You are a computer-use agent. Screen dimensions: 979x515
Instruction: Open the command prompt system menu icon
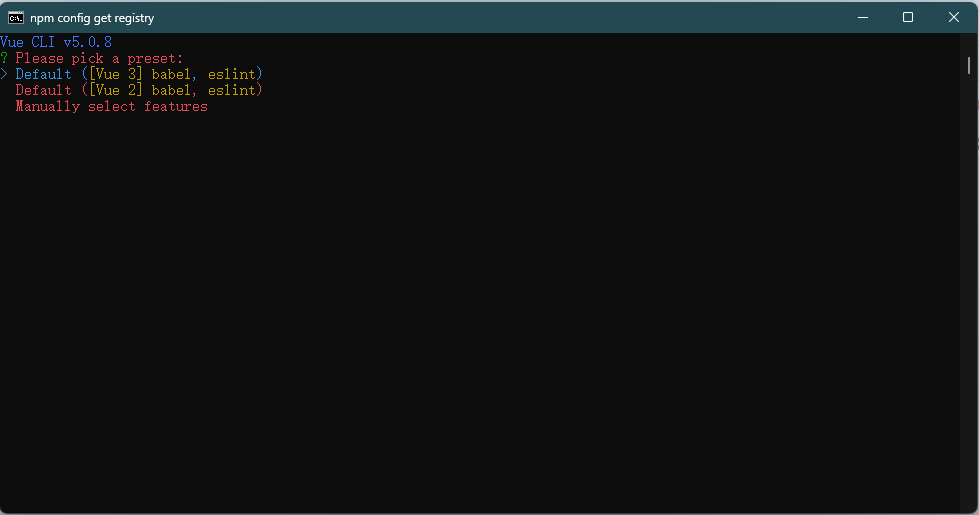click(x=16, y=17)
